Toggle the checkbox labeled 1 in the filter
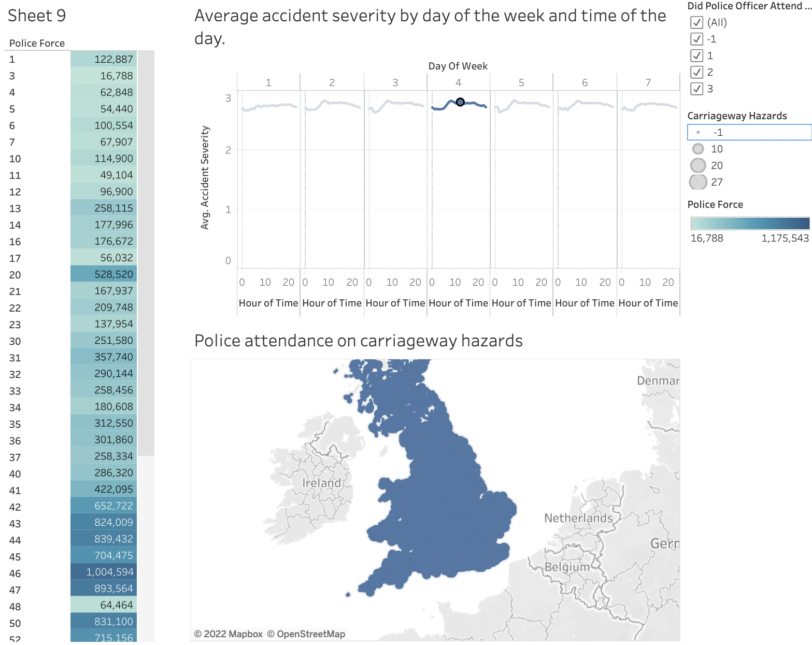Viewport: 812px width, 645px height. pyautogui.click(x=696, y=55)
